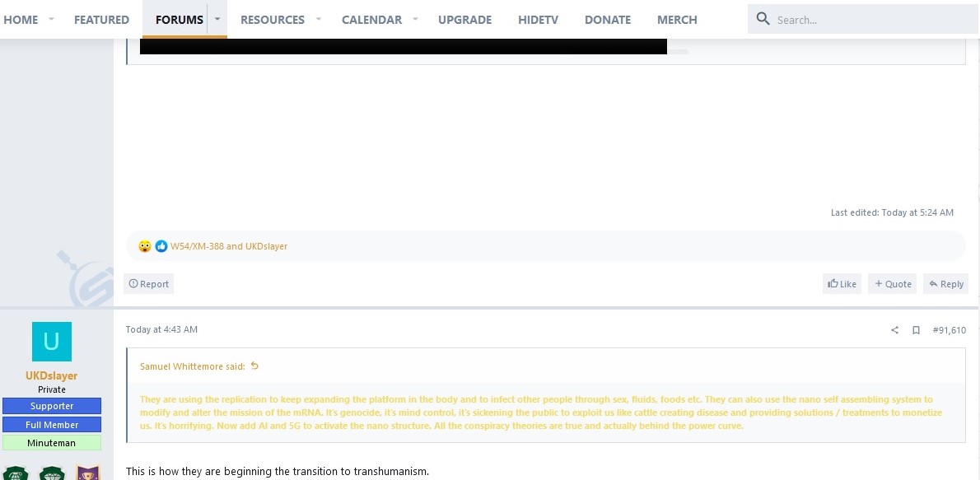Screen dimensions: 980x480
Task: Jump to quoted post via arrow after 'said:'
Action: click(x=254, y=366)
